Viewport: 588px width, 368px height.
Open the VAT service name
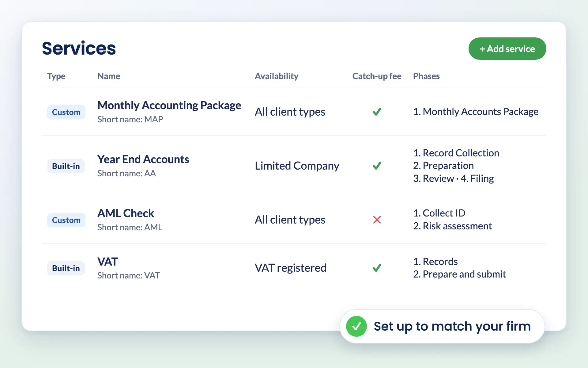click(x=107, y=262)
